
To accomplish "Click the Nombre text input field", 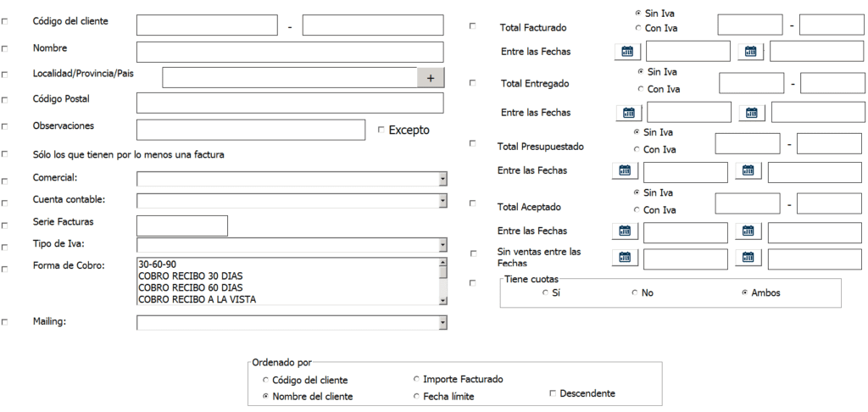I will click(x=289, y=52).
